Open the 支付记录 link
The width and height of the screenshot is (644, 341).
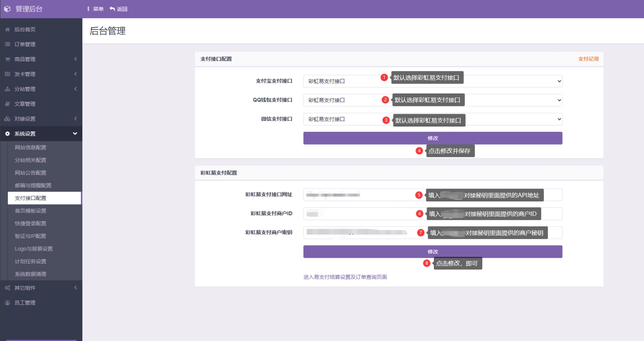588,59
